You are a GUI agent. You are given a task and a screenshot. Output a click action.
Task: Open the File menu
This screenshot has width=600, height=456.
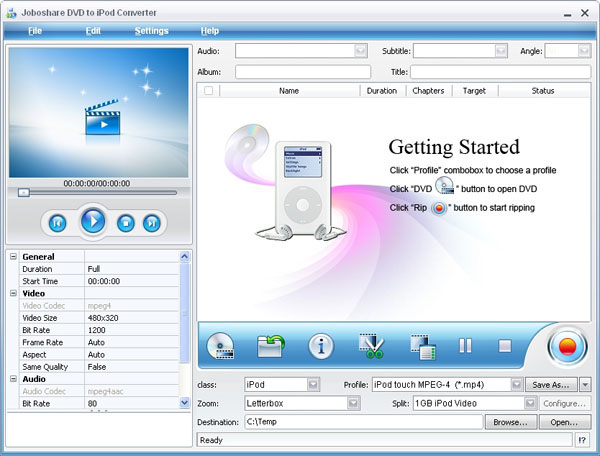tap(35, 31)
